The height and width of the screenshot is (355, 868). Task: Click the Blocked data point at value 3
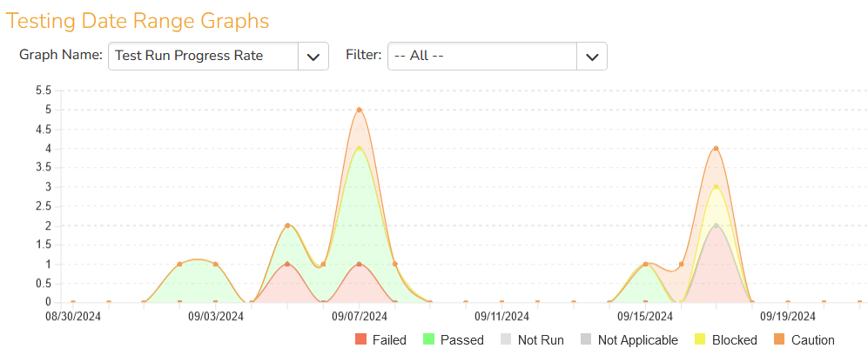(716, 186)
